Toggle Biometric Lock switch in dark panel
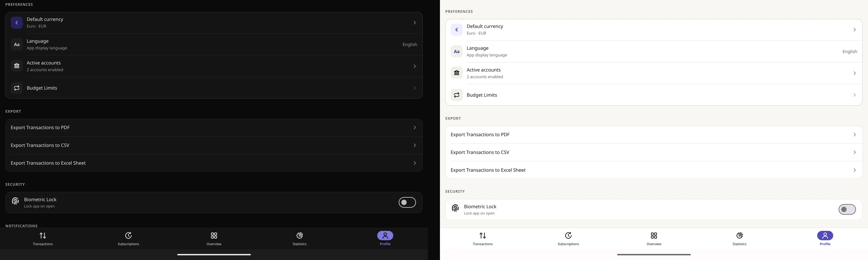The width and height of the screenshot is (868, 260). click(x=407, y=203)
